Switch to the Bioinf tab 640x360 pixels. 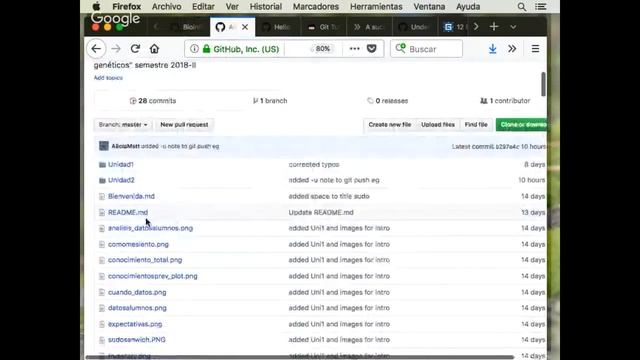(x=187, y=27)
